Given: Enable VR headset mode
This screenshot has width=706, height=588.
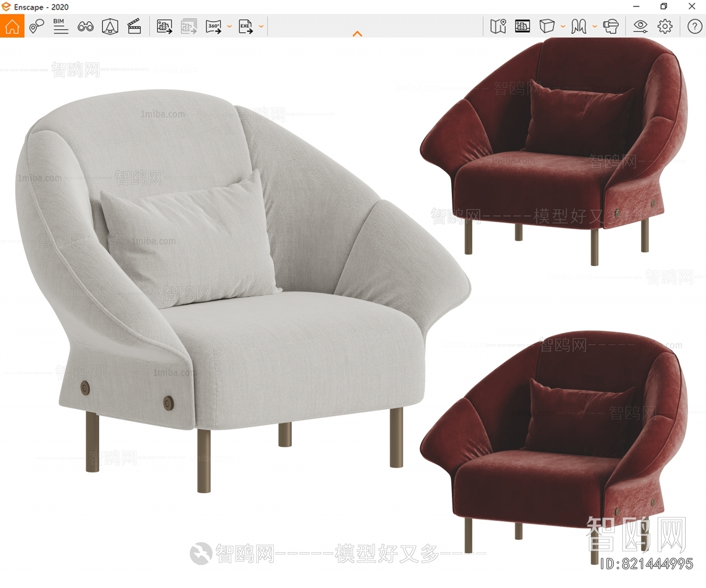Looking at the screenshot, I should coord(611,26).
